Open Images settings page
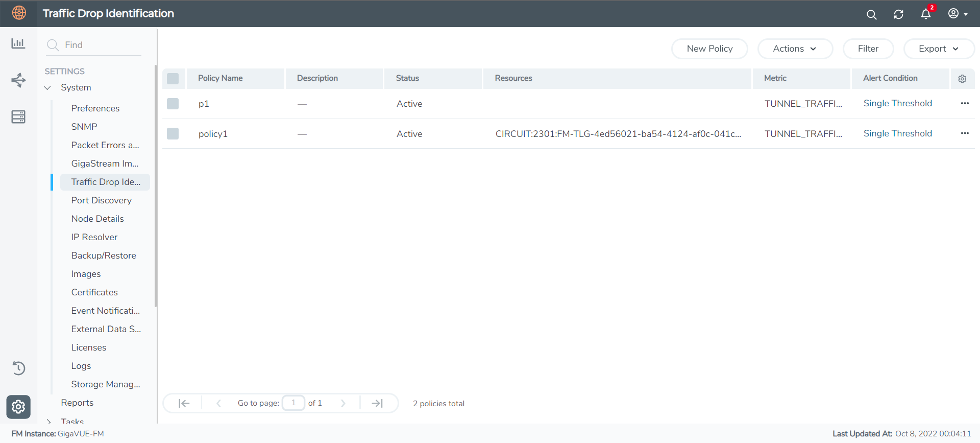Screen dimensions: 980x443 (86, 274)
